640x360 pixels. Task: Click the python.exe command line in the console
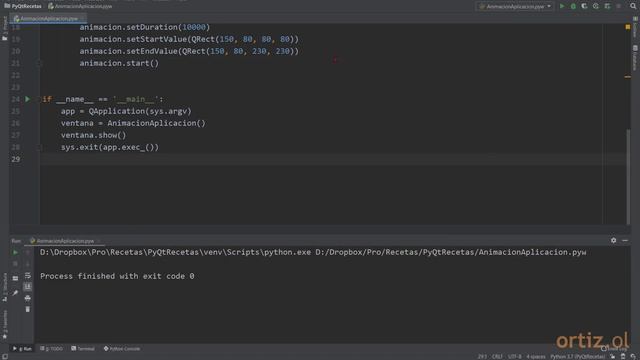tap(313, 252)
